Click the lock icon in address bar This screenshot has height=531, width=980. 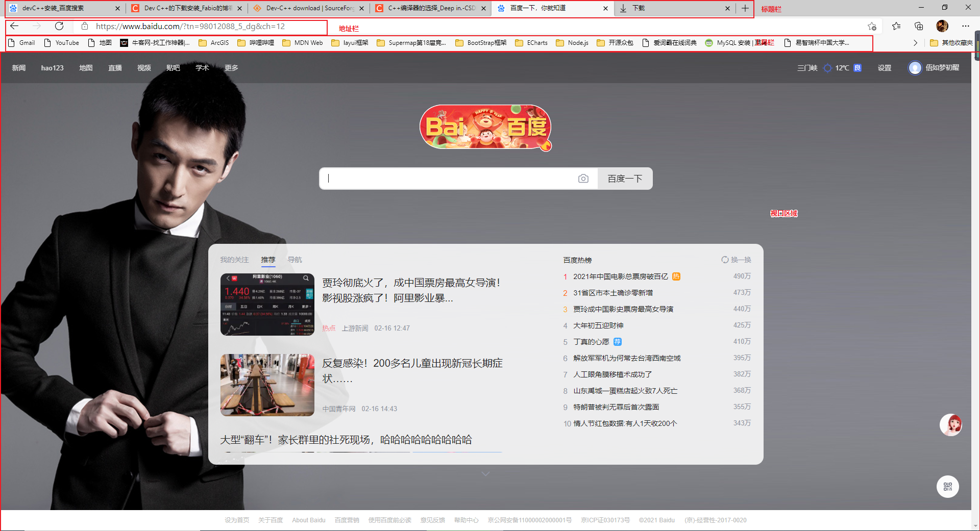pyautogui.click(x=85, y=26)
